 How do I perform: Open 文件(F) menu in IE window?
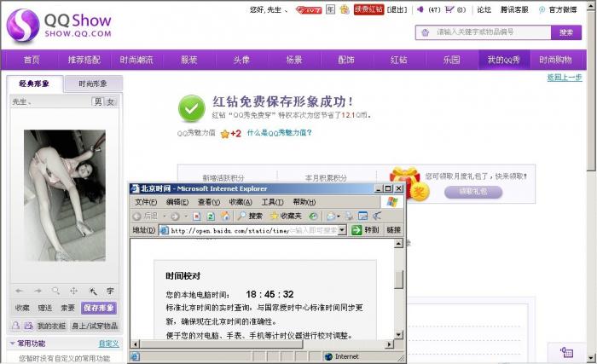click(146, 202)
